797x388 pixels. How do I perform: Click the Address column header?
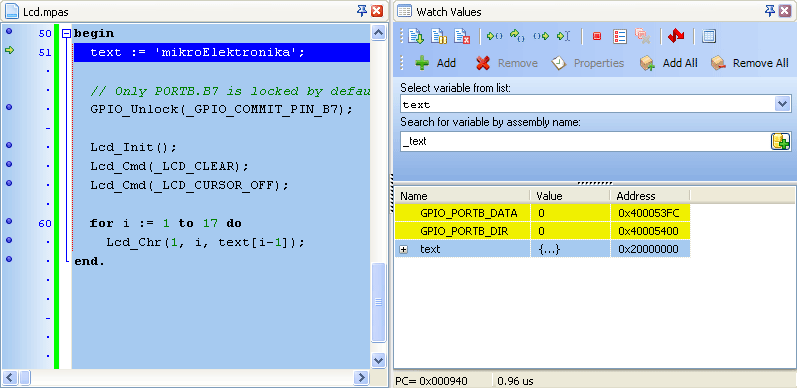click(x=650, y=196)
